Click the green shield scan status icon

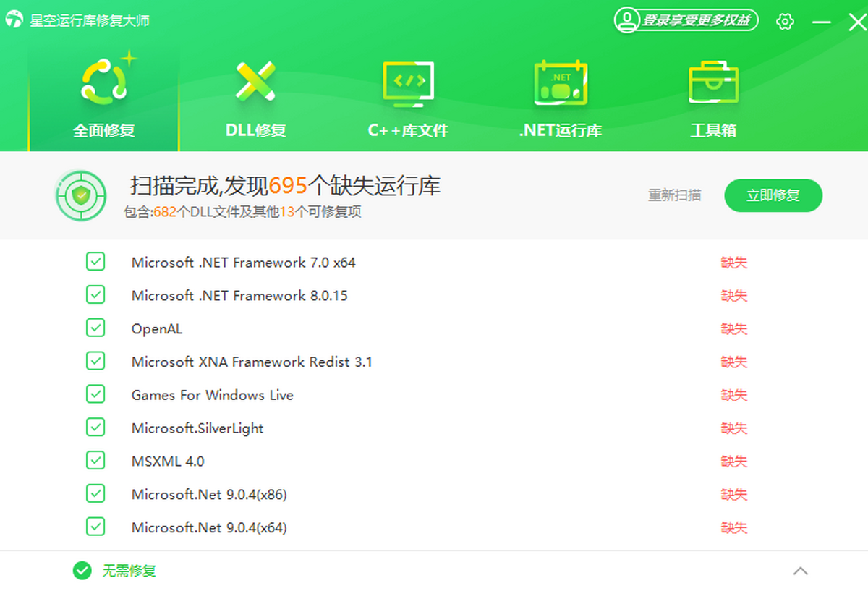81,195
